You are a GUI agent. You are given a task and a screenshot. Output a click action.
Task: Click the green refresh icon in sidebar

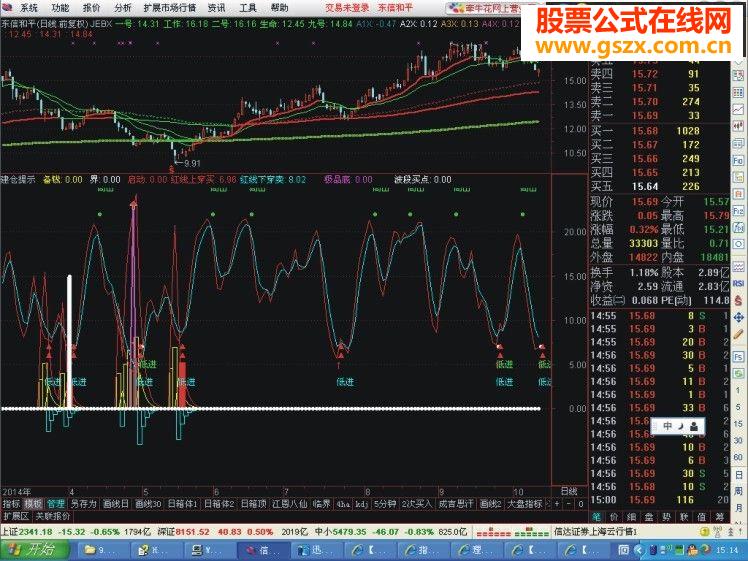coord(738,373)
